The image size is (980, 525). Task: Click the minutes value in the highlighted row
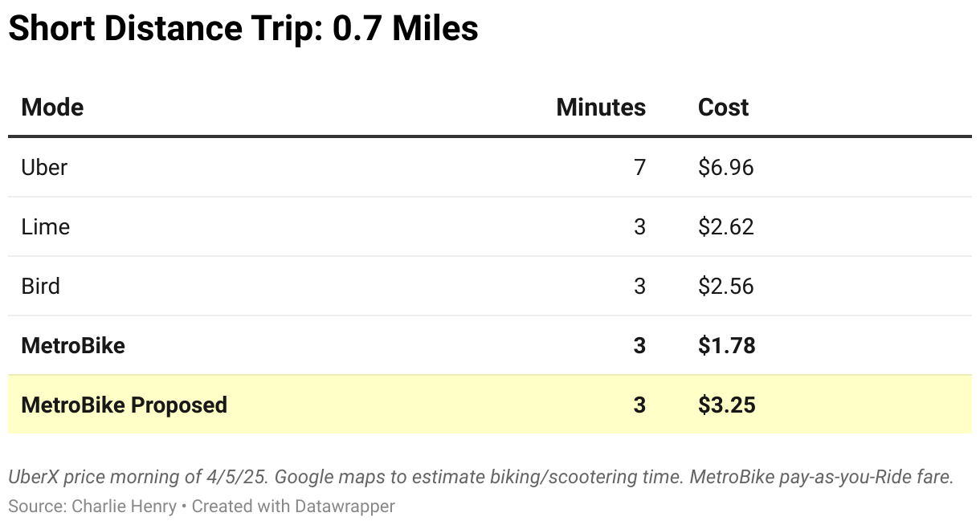639,405
